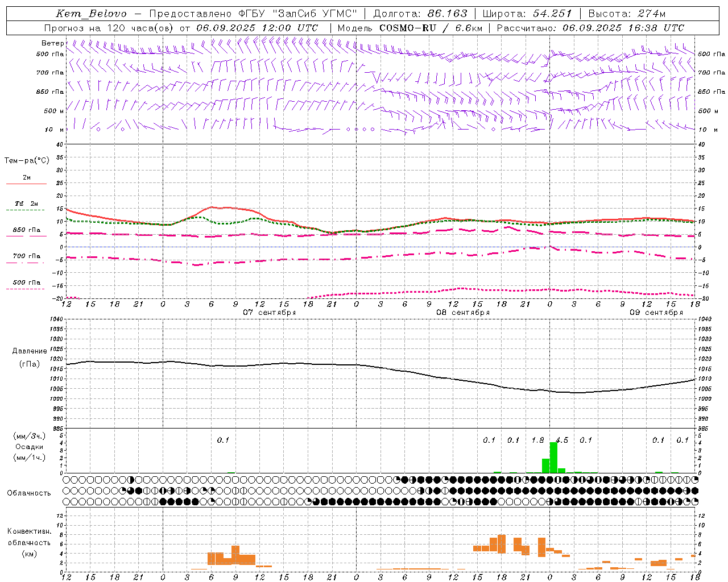Select the forecast start 06.09.2025 12:00 UTC

[x=257, y=28]
